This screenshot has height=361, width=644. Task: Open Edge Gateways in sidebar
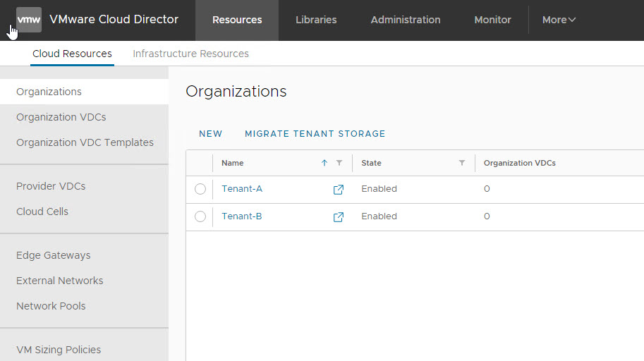click(x=54, y=255)
